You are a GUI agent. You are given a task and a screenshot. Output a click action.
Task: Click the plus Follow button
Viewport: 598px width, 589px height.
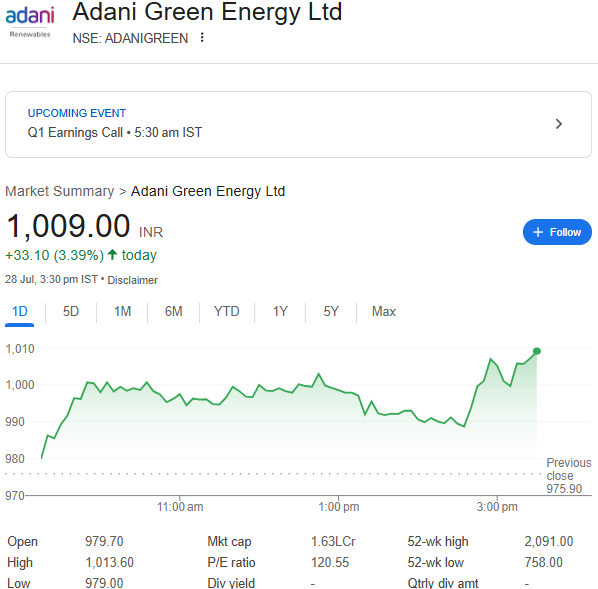pyautogui.click(x=557, y=232)
